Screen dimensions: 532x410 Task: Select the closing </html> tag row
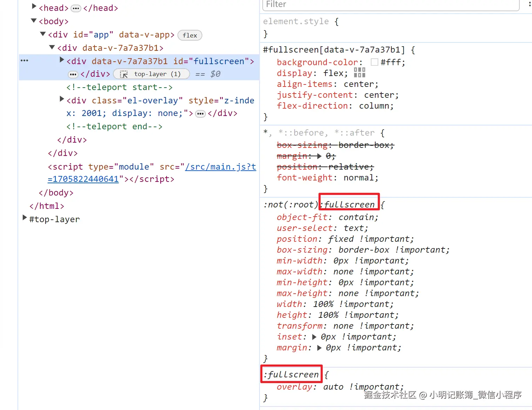(47, 206)
